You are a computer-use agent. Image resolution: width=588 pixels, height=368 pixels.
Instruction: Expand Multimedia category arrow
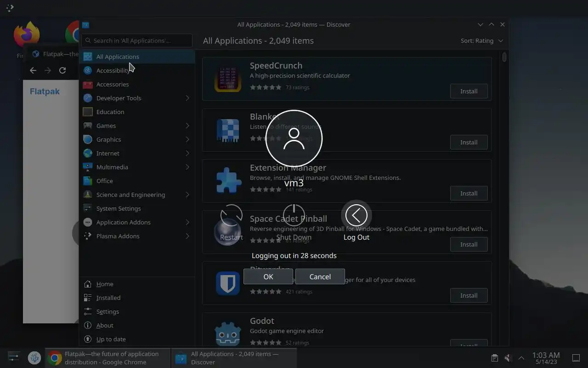coord(187,167)
